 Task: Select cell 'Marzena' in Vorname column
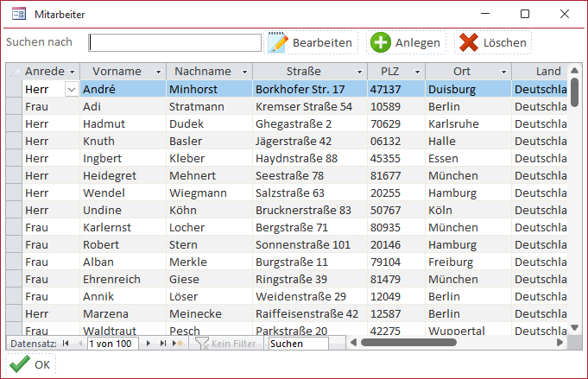point(123,313)
